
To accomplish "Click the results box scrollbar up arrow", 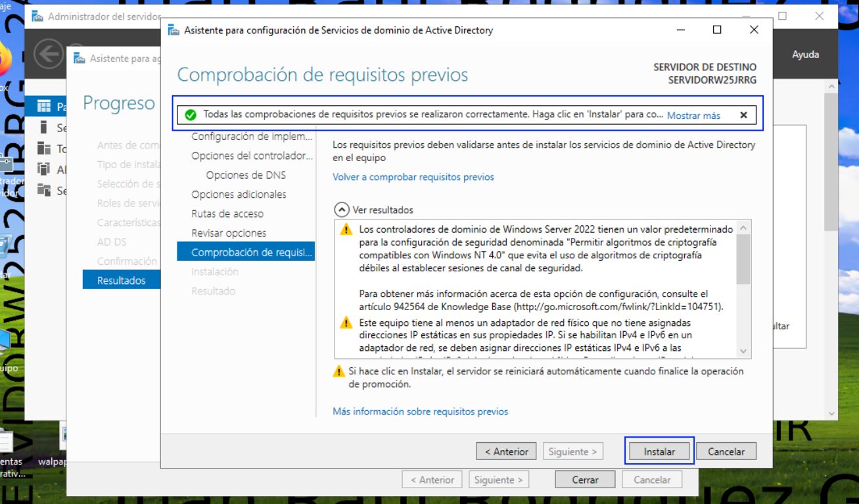I will tap(743, 228).
